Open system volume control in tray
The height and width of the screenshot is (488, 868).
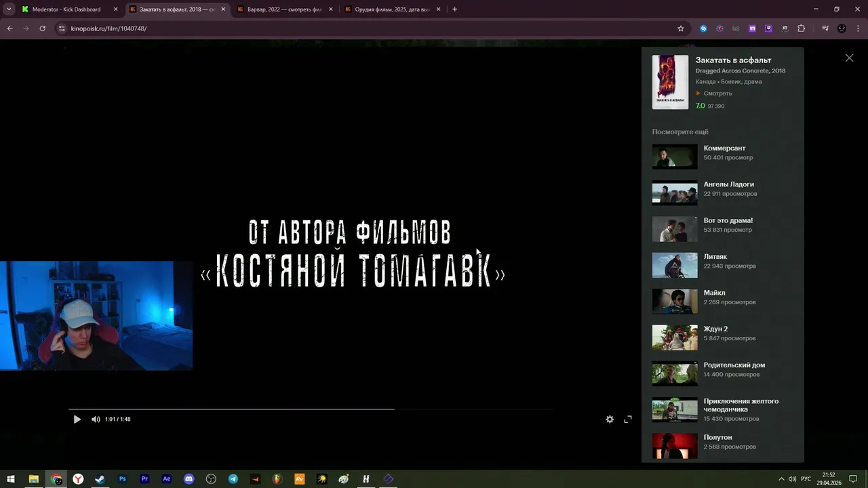(x=792, y=479)
